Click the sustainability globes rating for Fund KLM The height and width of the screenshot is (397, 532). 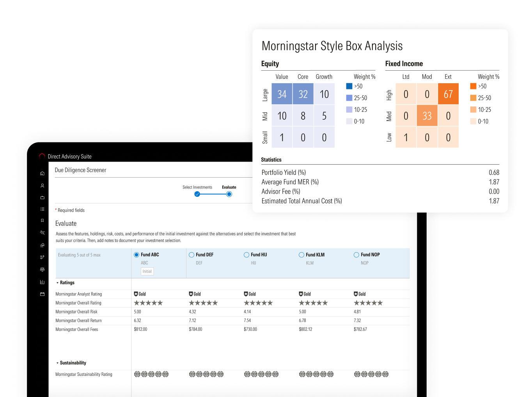pos(316,374)
